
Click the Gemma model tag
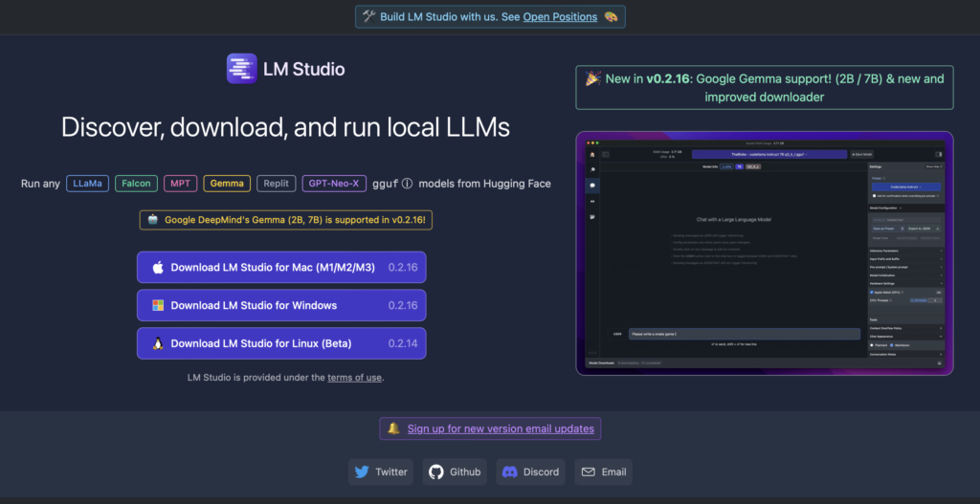click(x=227, y=184)
